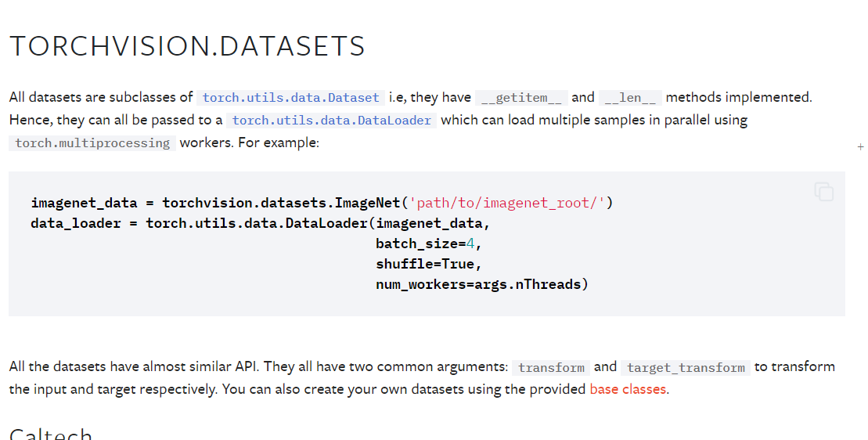Click the DataLoader( call inside the code block

332,223
